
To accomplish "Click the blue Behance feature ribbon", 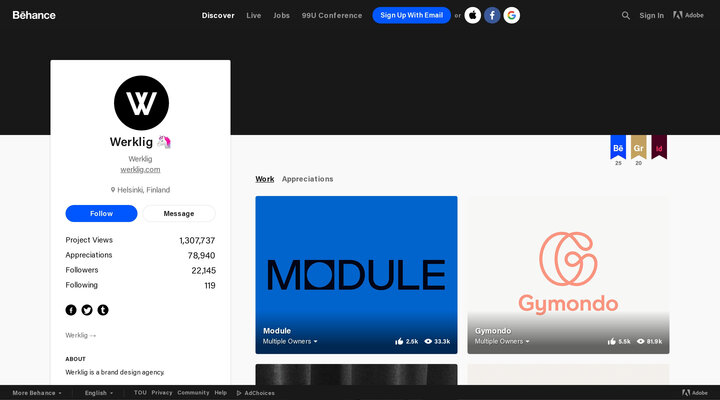I will [x=618, y=148].
